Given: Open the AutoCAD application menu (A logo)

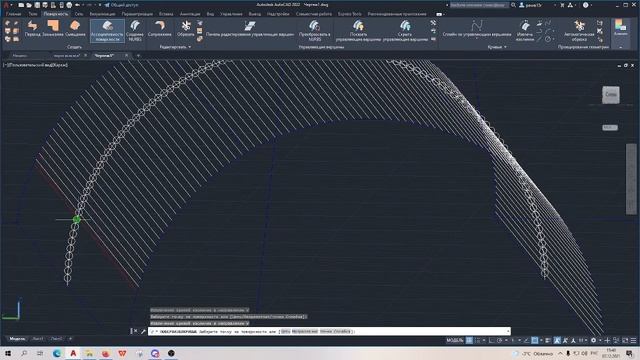Looking at the screenshot, I should tap(6, 5).
